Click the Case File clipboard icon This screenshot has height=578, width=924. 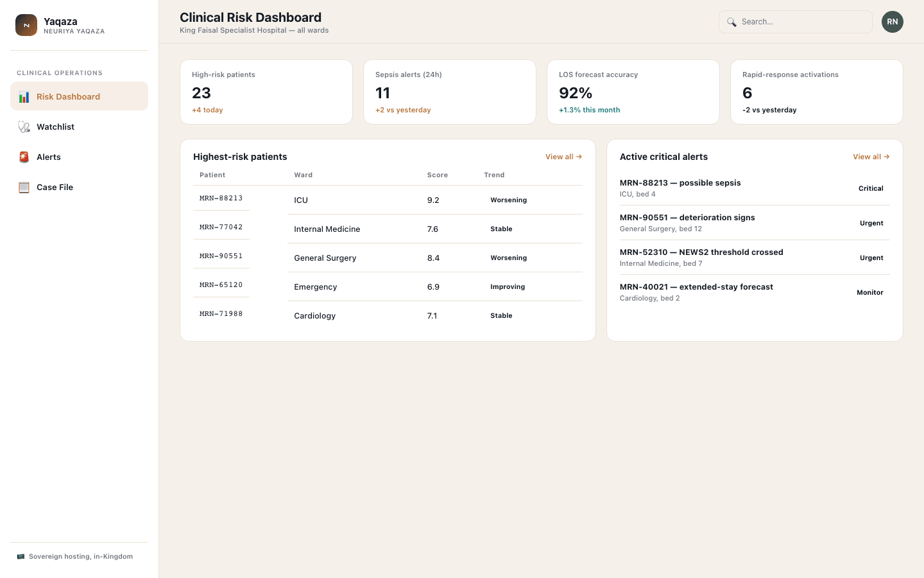point(24,188)
